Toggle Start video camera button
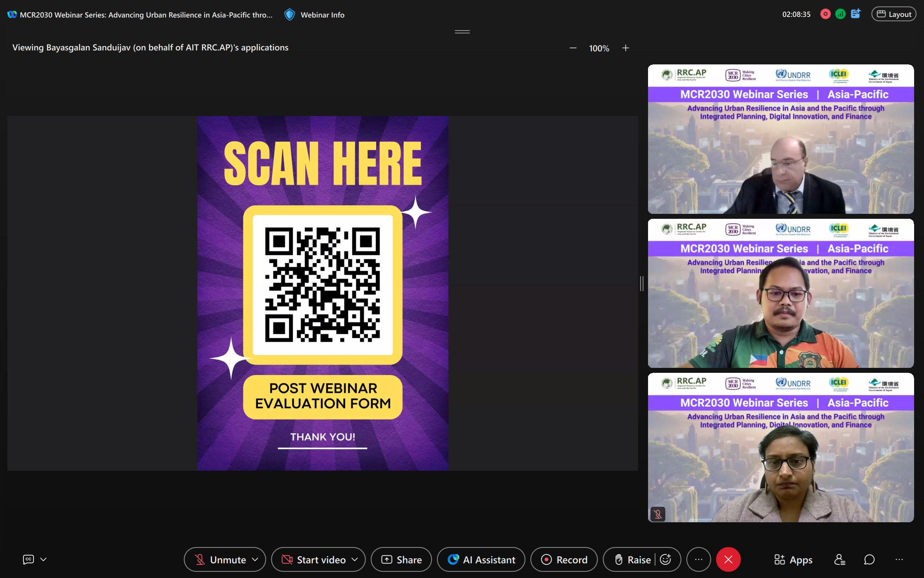This screenshot has height=578, width=924. tap(313, 559)
